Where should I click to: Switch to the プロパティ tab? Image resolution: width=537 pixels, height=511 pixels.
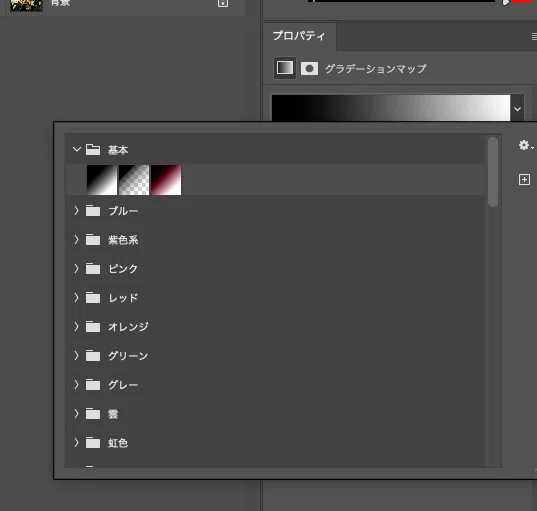coord(299,36)
